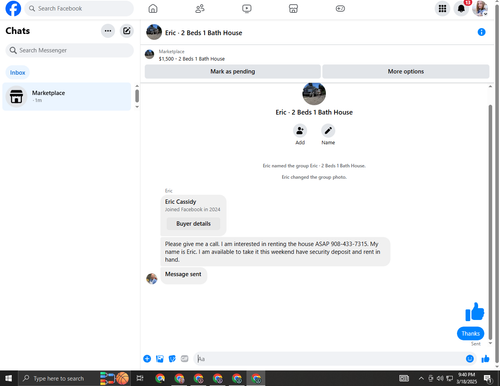Open Chats options three-dot menu

[x=108, y=31]
